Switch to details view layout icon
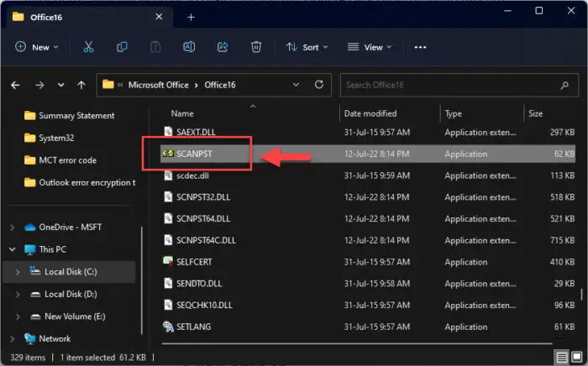588x366 pixels. coord(561,358)
